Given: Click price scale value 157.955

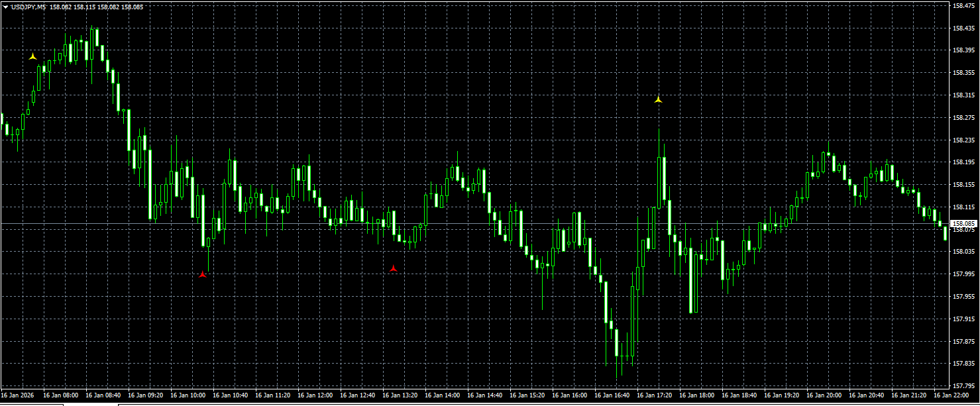Looking at the screenshot, I should 964,296.
